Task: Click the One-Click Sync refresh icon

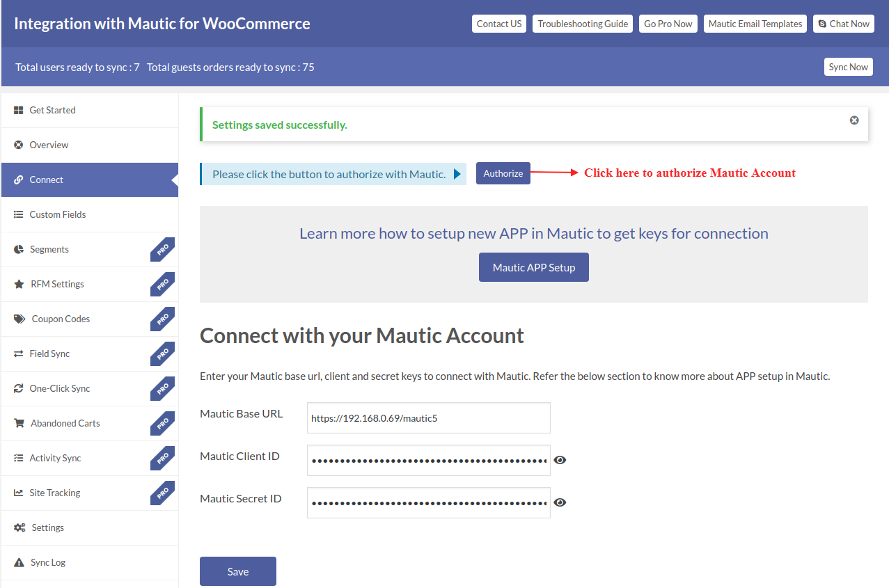Action: pos(19,388)
